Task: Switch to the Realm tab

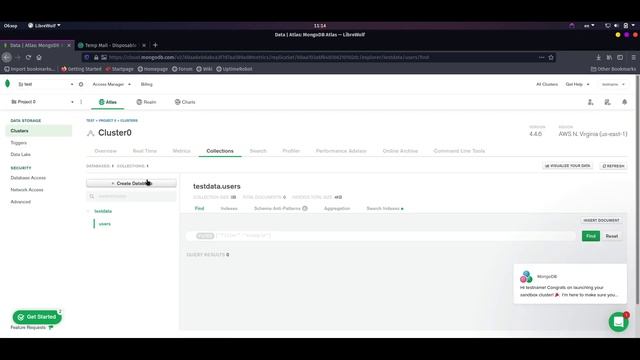Action: (146, 102)
